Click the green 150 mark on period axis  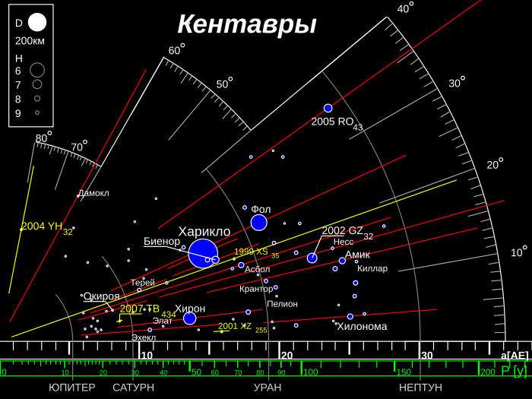pos(404,372)
